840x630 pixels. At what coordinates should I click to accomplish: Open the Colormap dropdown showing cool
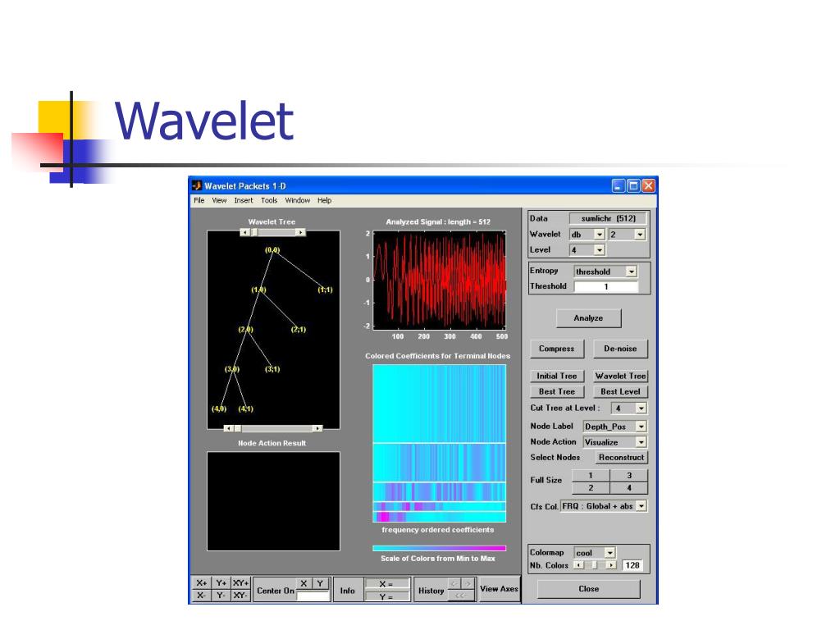tap(595, 553)
